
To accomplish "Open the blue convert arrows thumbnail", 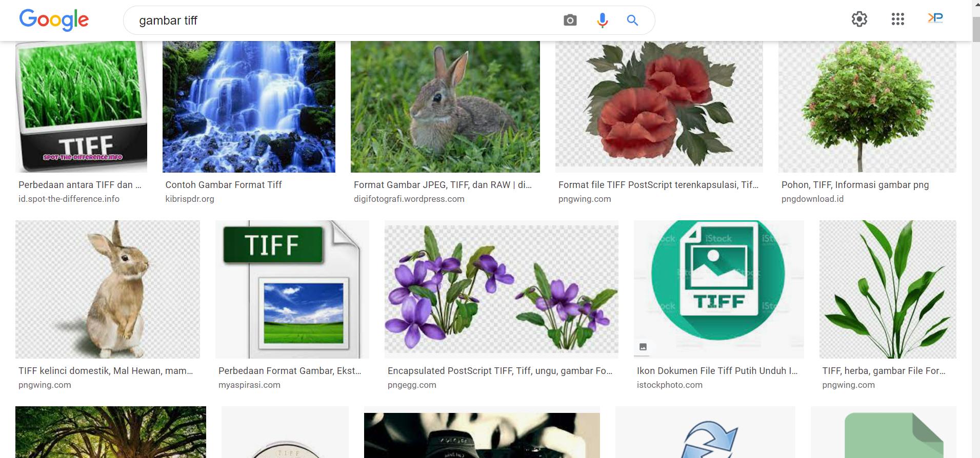I will tap(705, 432).
